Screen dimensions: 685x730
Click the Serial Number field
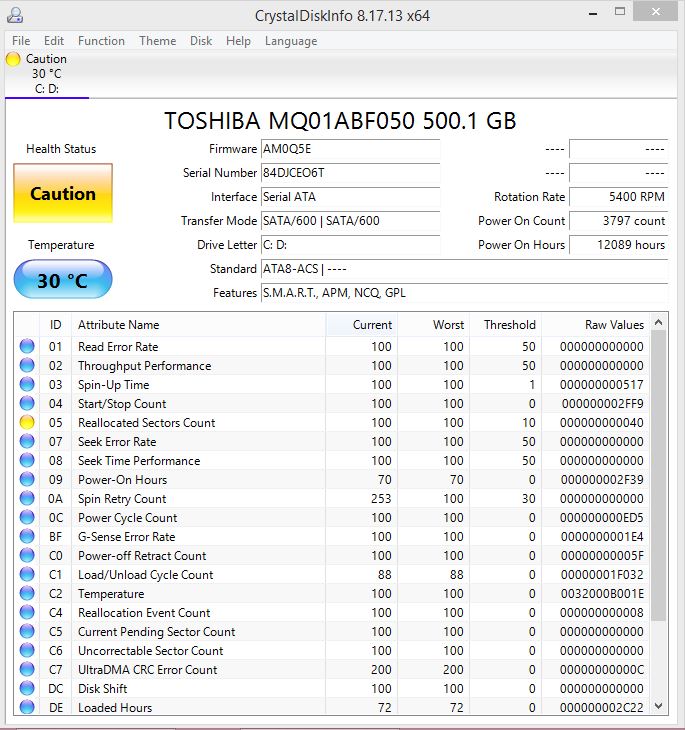click(350, 173)
